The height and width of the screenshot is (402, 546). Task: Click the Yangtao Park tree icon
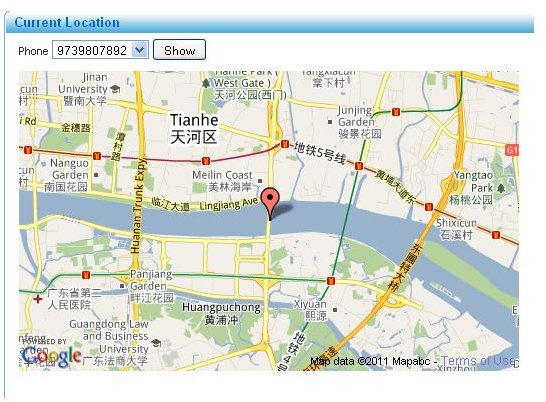501,188
